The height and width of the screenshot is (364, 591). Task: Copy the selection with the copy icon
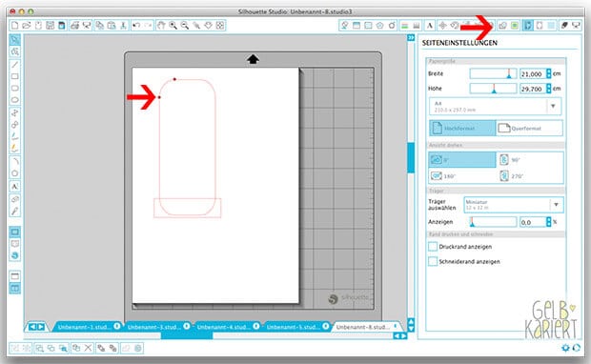tap(99, 25)
